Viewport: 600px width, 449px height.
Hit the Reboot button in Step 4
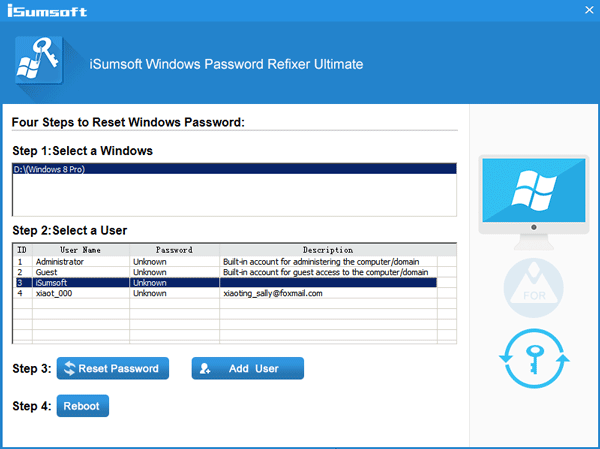83,406
